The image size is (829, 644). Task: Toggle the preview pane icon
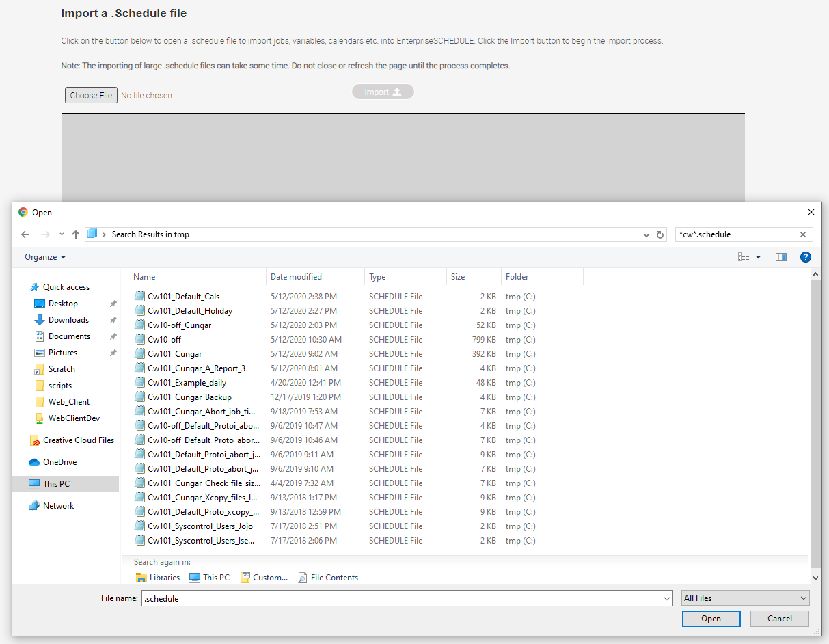781,257
